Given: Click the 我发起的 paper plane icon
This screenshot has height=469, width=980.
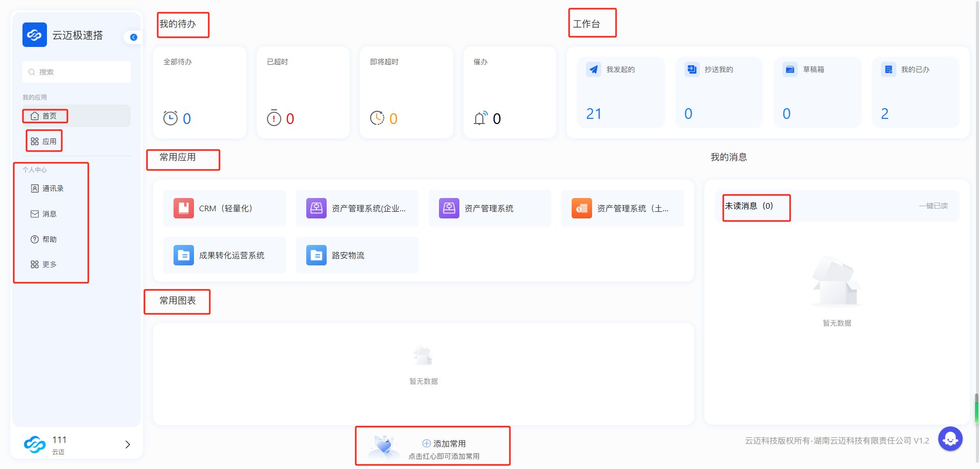Looking at the screenshot, I should [x=593, y=70].
